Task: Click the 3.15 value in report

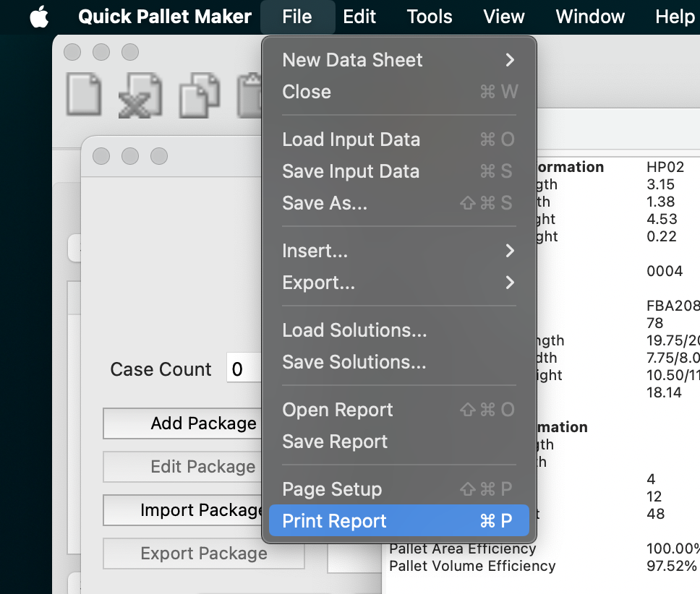Action: 660,184
